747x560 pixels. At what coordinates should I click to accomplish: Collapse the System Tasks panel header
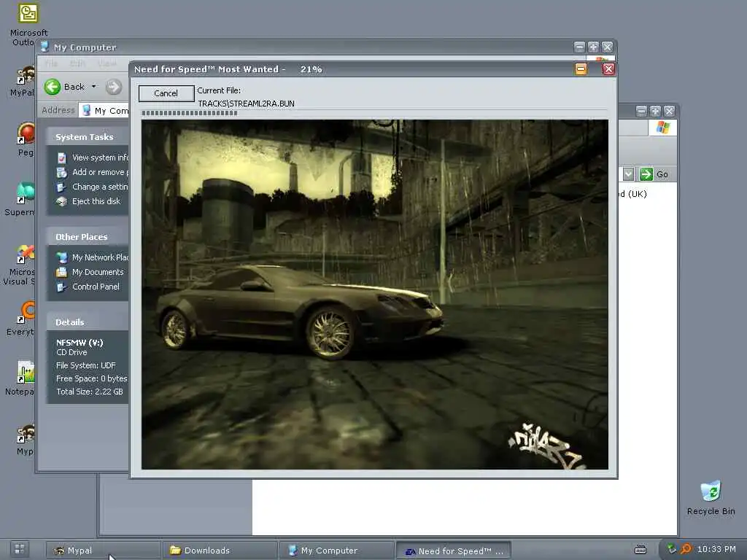click(88, 136)
